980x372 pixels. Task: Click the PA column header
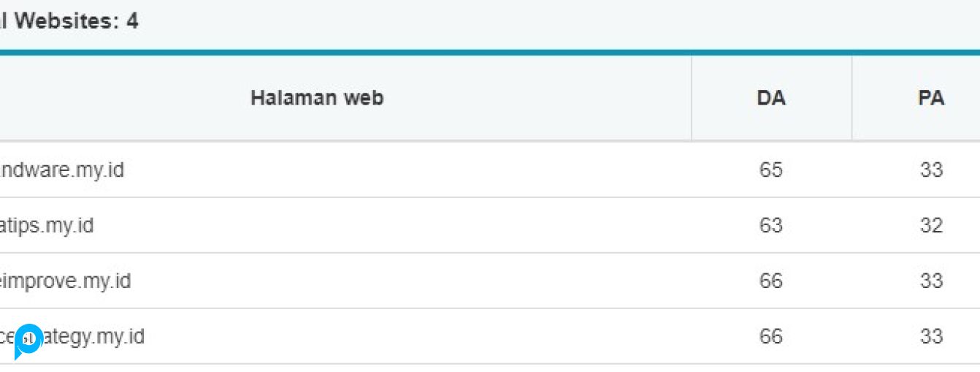tap(931, 98)
